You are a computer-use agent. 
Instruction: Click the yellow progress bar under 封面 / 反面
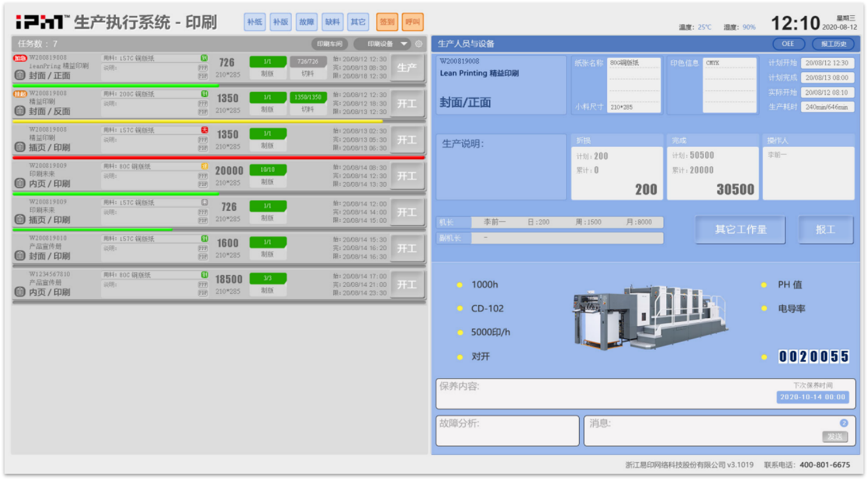click(197, 121)
